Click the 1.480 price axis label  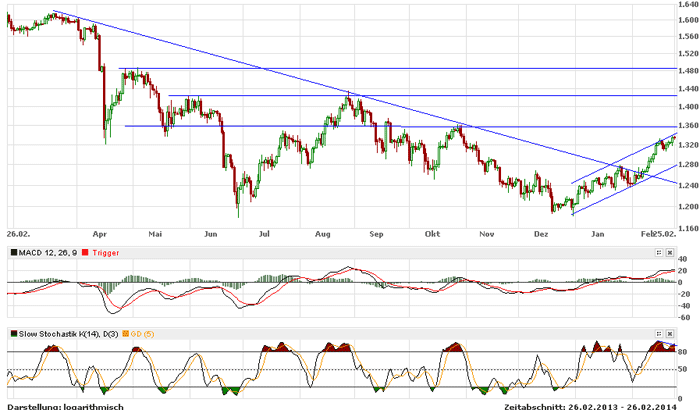(x=686, y=70)
